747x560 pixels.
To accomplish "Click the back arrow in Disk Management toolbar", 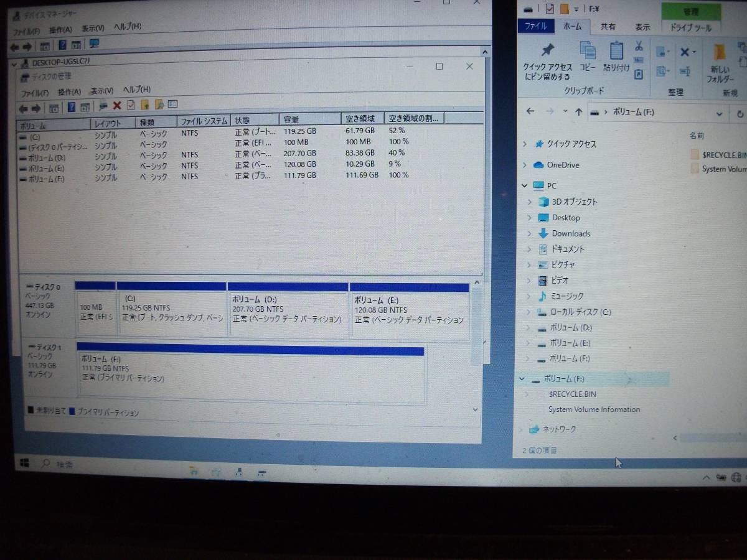I will click(24, 108).
